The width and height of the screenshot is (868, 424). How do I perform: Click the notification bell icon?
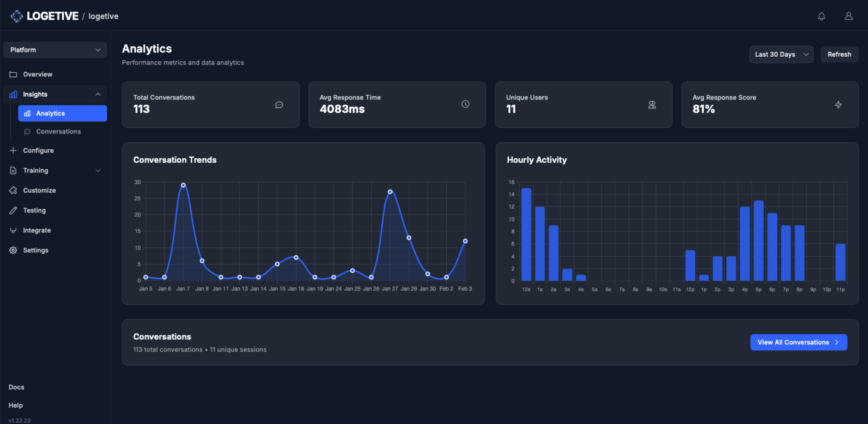(x=821, y=16)
